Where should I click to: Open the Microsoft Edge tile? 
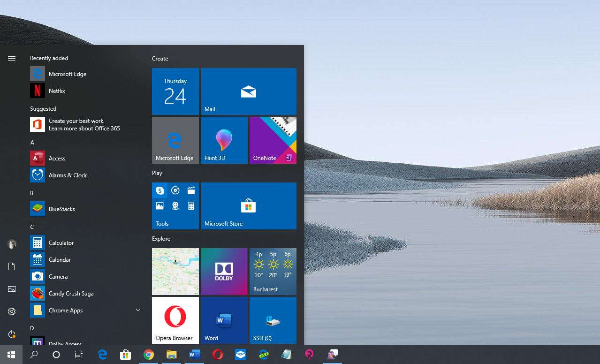click(175, 140)
